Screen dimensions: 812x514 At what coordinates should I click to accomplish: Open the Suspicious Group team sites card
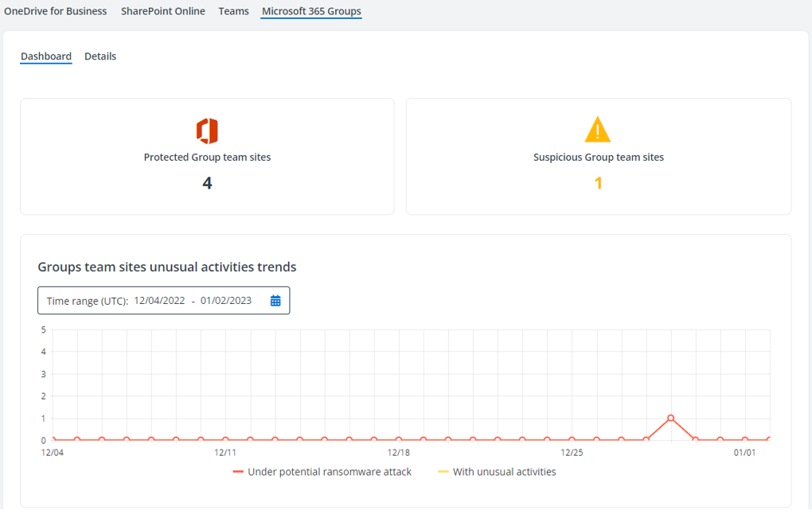coord(598,158)
